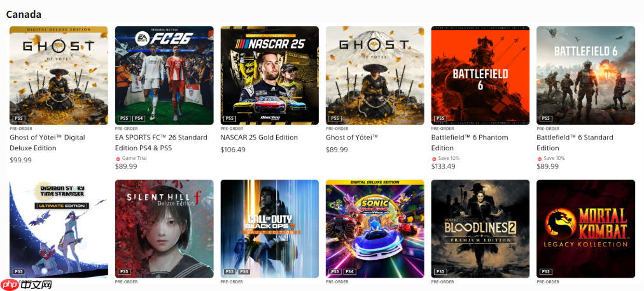This screenshot has height=291, width=644.
Task: Select the NASCAR 25 Gold Edition cover art
Action: (269, 76)
